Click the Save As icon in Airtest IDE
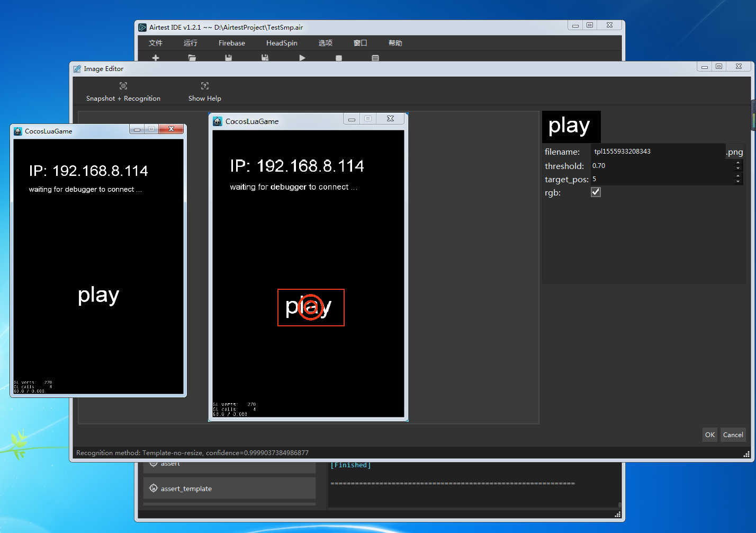 (x=265, y=58)
